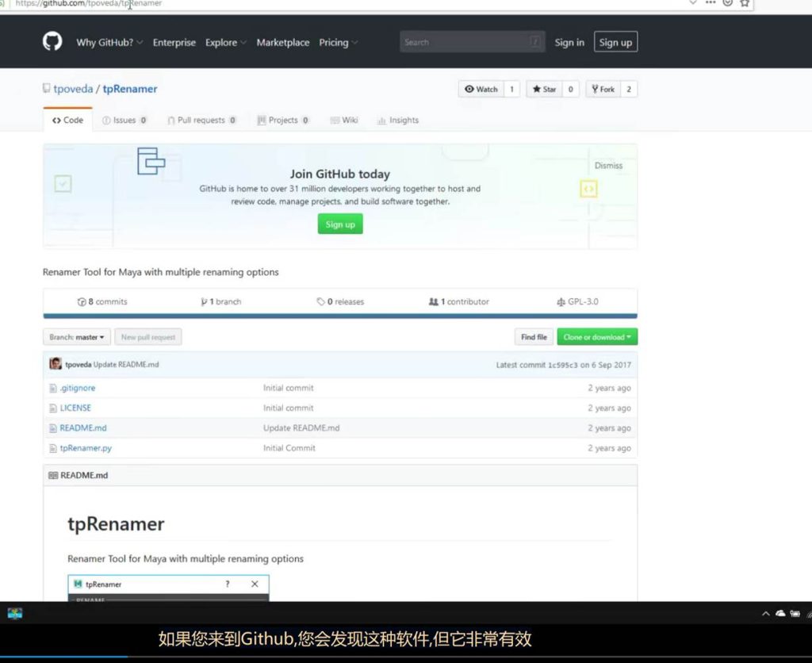Open the Branch: master dropdown

coord(77,338)
